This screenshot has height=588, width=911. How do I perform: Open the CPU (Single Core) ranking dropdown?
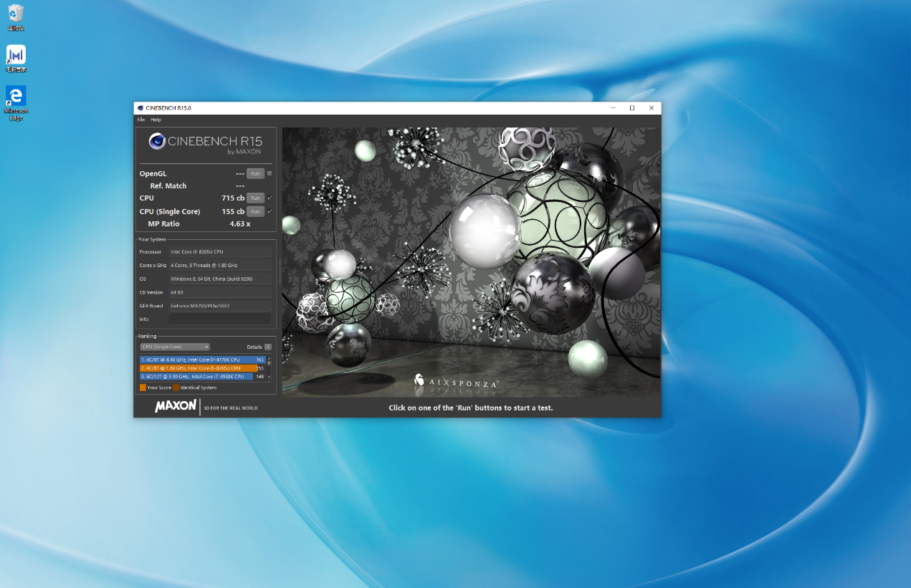click(175, 347)
